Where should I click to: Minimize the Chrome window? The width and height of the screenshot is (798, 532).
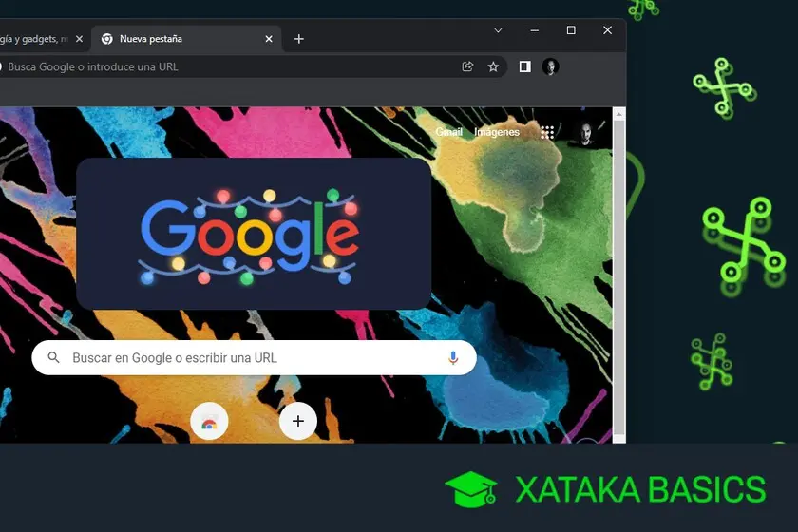point(534,30)
